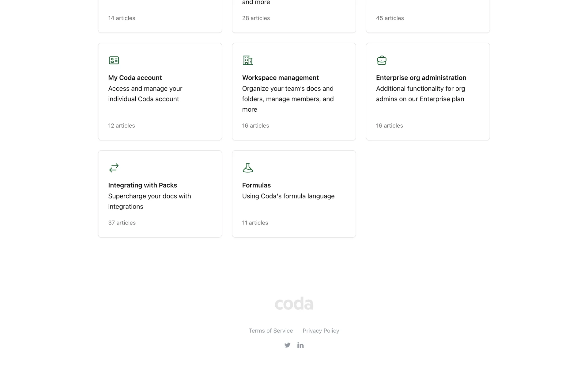The image size is (588, 368).
Task: Open Workspace management collection title
Action: pyautogui.click(x=280, y=78)
